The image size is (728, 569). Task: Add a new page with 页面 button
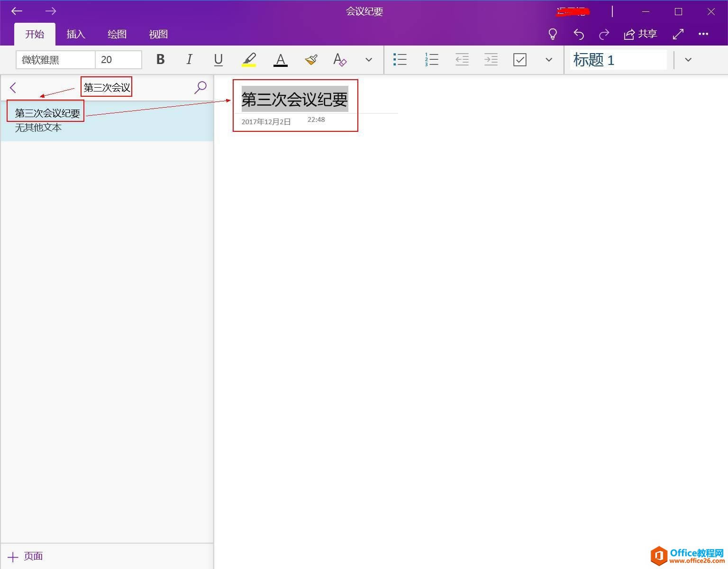[25, 556]
